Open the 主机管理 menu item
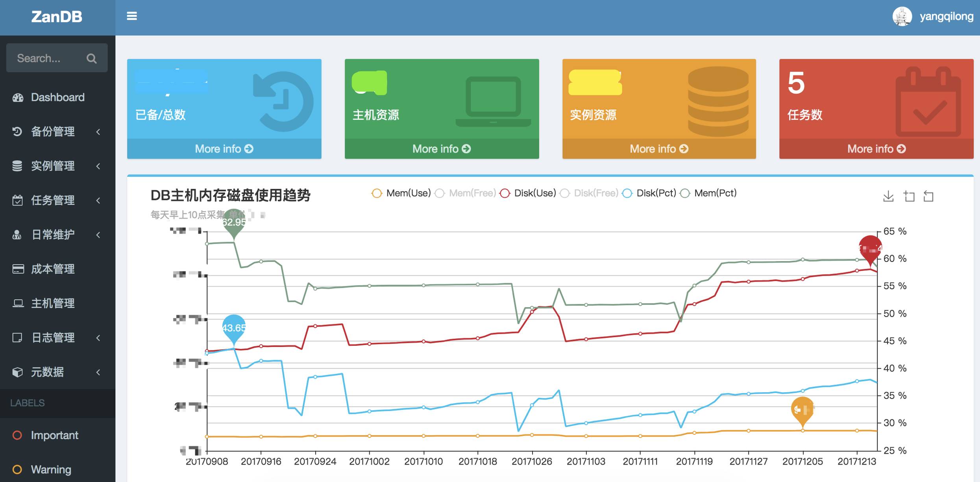980x482 pixels. 53,303
